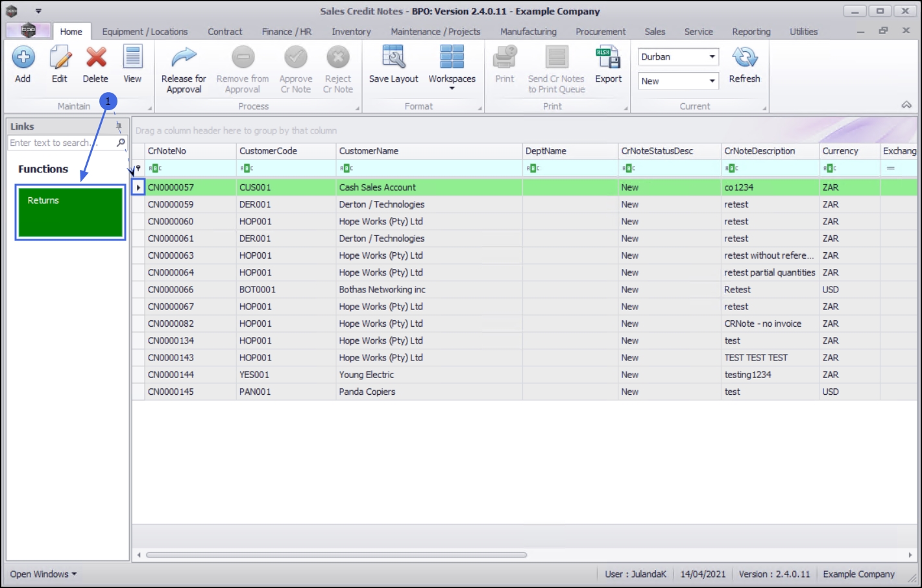Expand the Format group dialog launcher

[480, 108]
